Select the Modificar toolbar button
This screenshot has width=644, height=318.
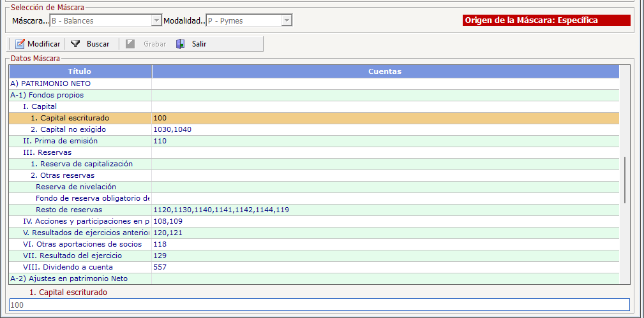38,44
